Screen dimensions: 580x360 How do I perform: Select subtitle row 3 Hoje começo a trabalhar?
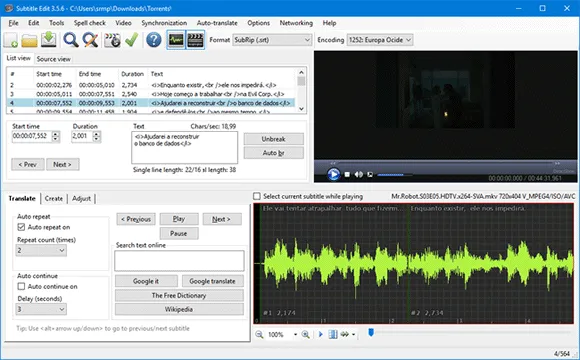point(152,94)
